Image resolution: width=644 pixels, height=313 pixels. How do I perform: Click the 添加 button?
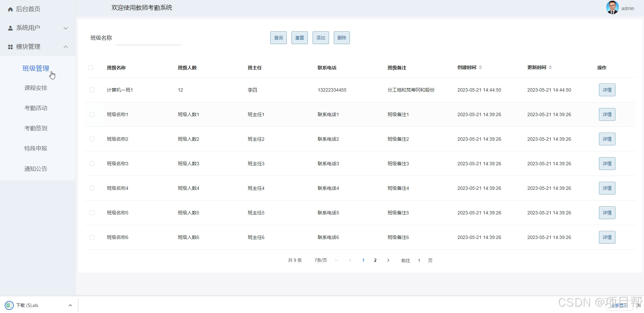(321, 38)
